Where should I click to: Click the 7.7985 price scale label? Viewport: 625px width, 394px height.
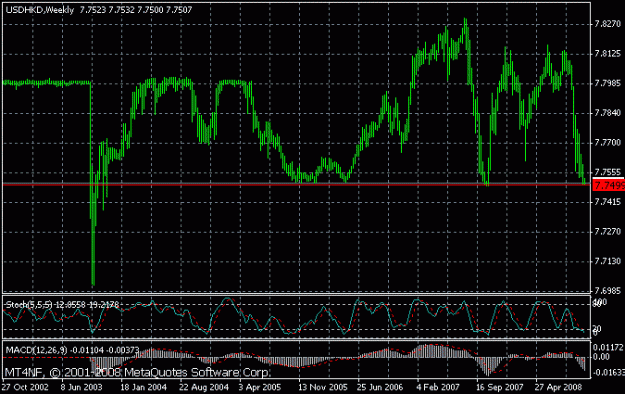pyautogui.click(x=608, y=83)
